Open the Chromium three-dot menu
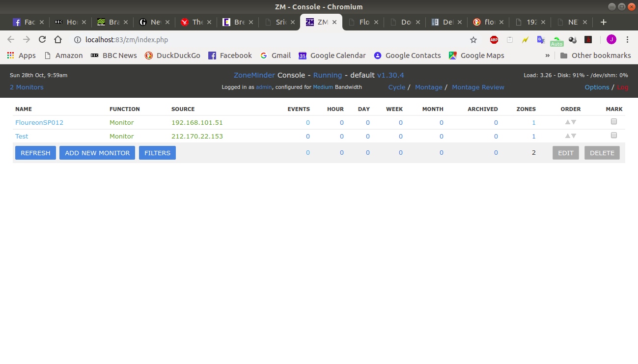Viewport: 638px width, 364px height. tap(628, 40)
